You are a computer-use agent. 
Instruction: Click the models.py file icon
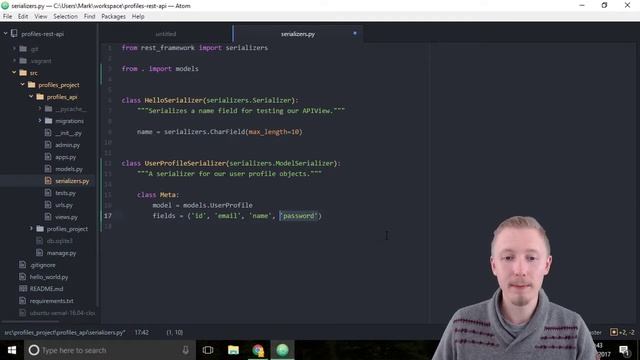48,169
